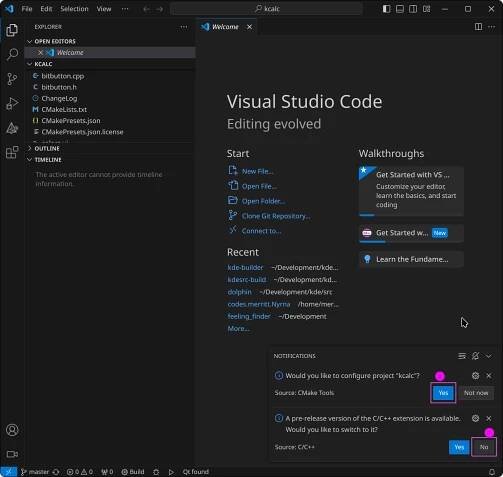Click the CMake launch play icon

[171, 472]
